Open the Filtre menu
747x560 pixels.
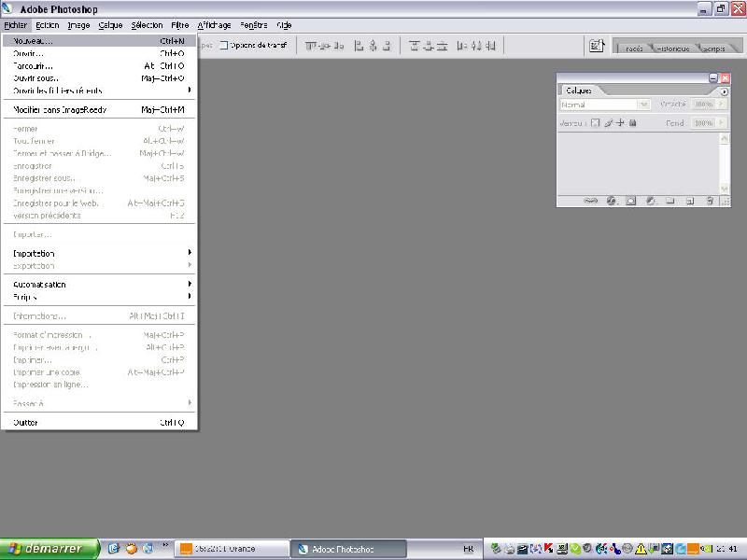tap(180, 25)
